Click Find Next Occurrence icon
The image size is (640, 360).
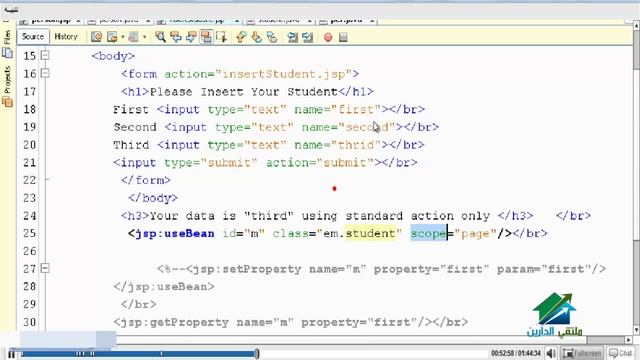pos(191,37)
